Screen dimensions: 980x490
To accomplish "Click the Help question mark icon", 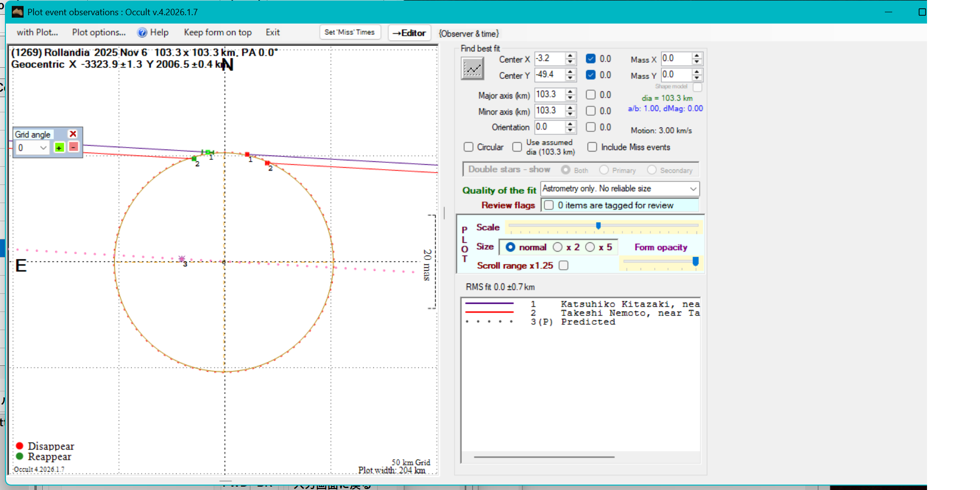I will pos(142,33).
